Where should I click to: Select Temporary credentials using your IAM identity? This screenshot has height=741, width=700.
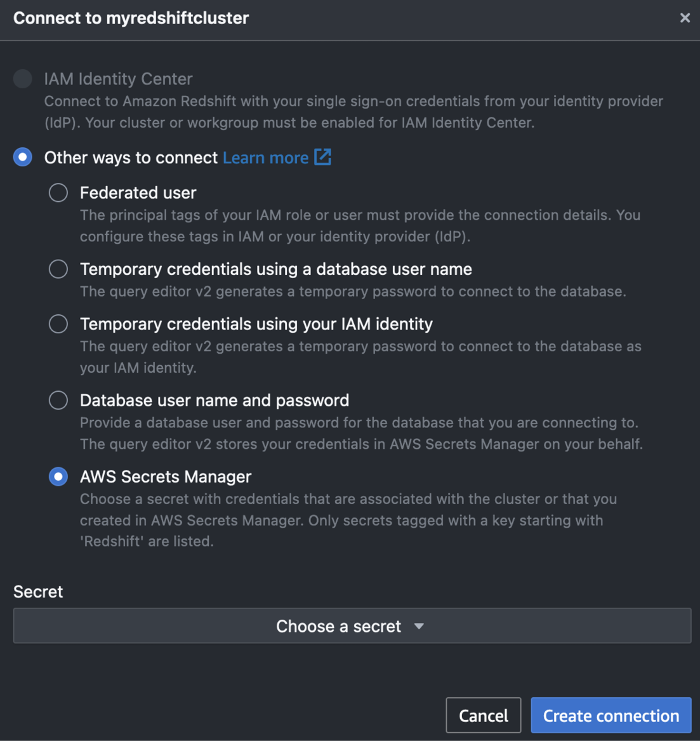58,324
